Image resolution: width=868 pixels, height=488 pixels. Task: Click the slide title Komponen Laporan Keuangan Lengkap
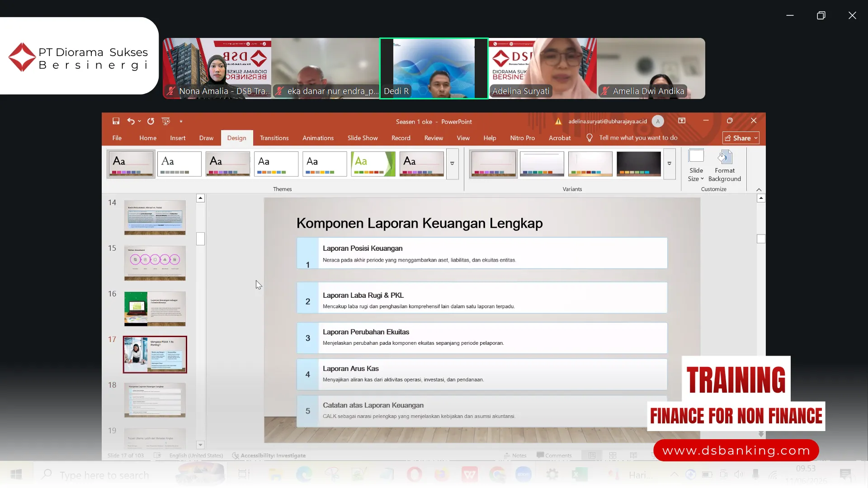[419, 223]
